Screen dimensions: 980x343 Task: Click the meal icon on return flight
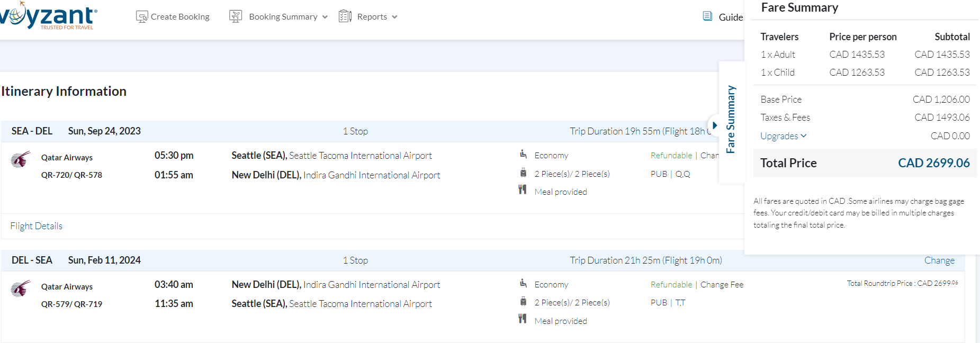(523, 319)
